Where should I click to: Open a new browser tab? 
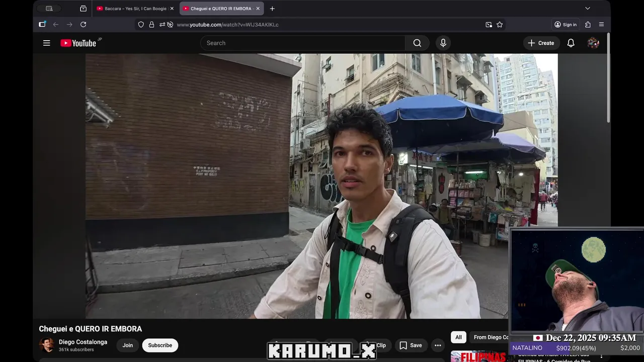[x=272, y=9]
